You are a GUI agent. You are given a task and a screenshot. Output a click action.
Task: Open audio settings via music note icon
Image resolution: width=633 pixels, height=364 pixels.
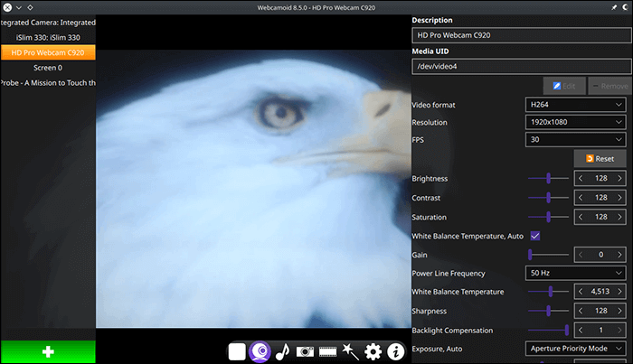[x=282, y=351]
